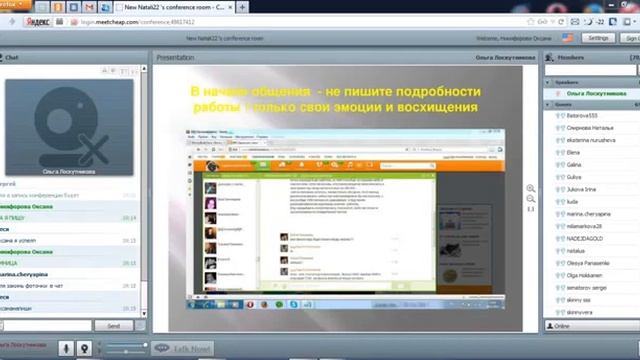Select the New Natali22's conference room tab
The width and height of the screenshot is (640, 360).
pos(175,7)
